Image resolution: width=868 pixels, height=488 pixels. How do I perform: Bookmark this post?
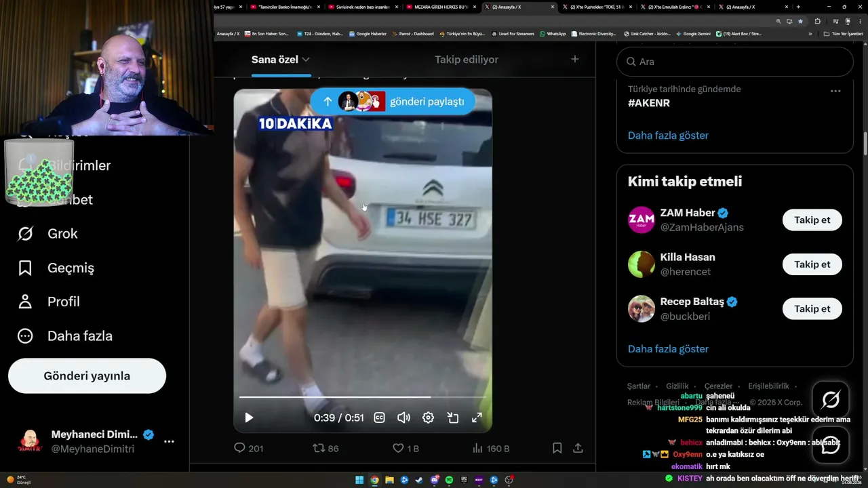557,448
